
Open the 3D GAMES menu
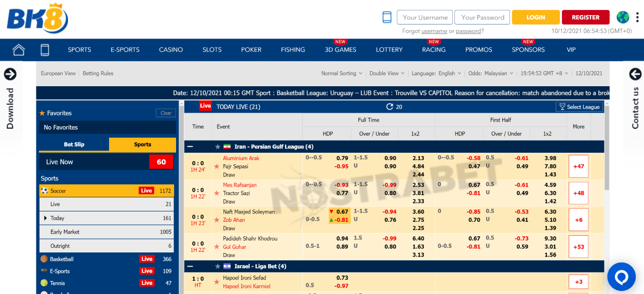click(341, 50)
